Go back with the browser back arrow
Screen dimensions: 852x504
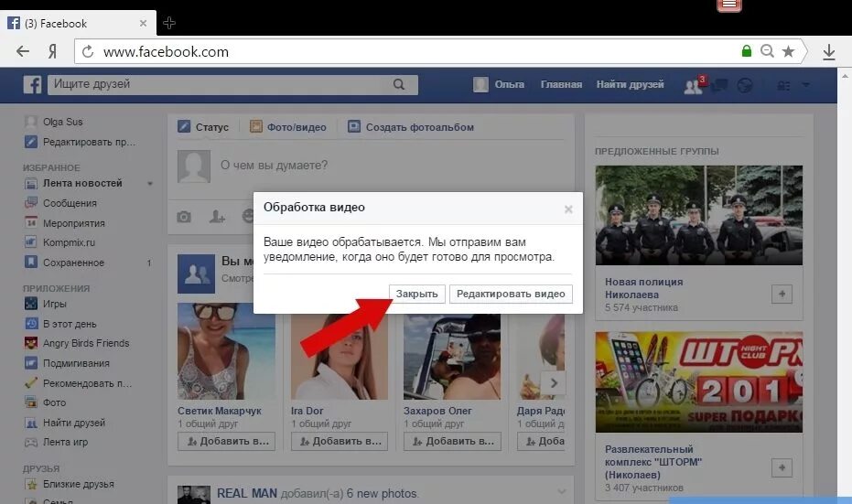(23, 51)
